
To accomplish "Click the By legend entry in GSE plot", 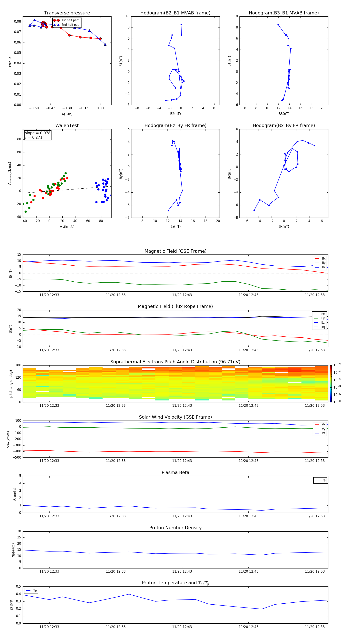I will [x=320, y=263].
